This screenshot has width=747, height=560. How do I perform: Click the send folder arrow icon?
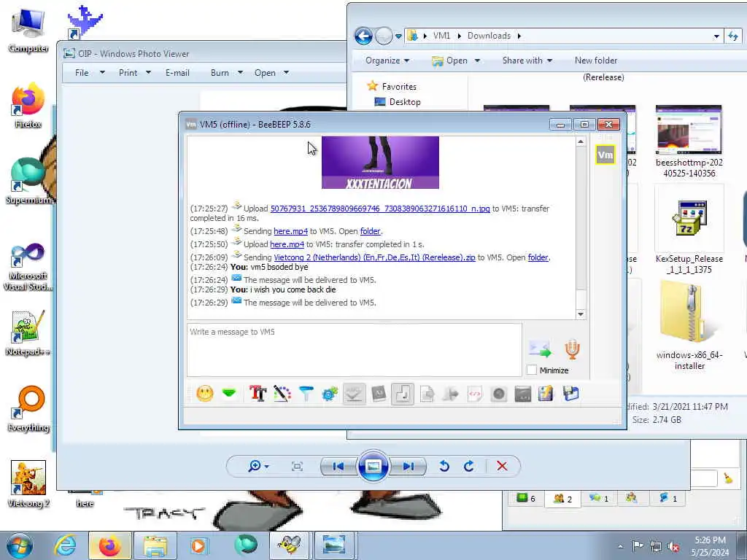coord(451,394)
